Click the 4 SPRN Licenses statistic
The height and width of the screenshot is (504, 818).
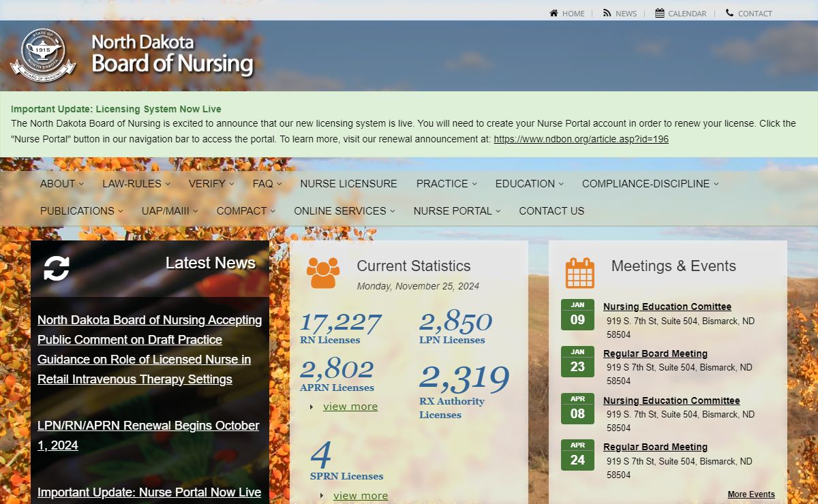point(346,461)
